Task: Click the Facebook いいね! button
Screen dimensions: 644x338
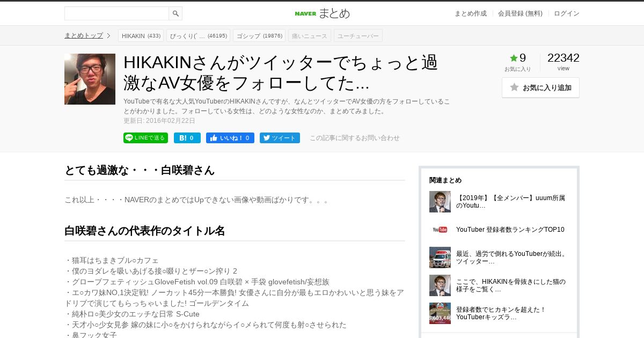Action: point(230,138)
